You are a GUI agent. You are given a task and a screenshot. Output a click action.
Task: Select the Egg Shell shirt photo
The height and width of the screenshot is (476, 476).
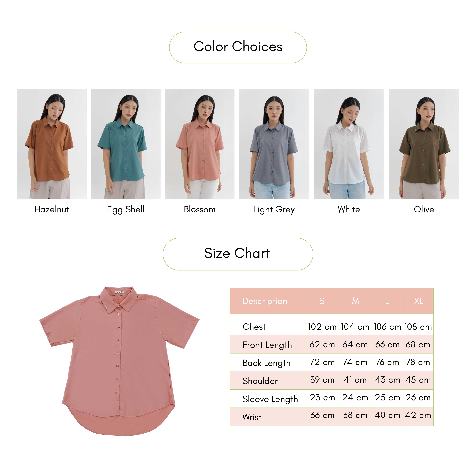click(x=126, y=144)
